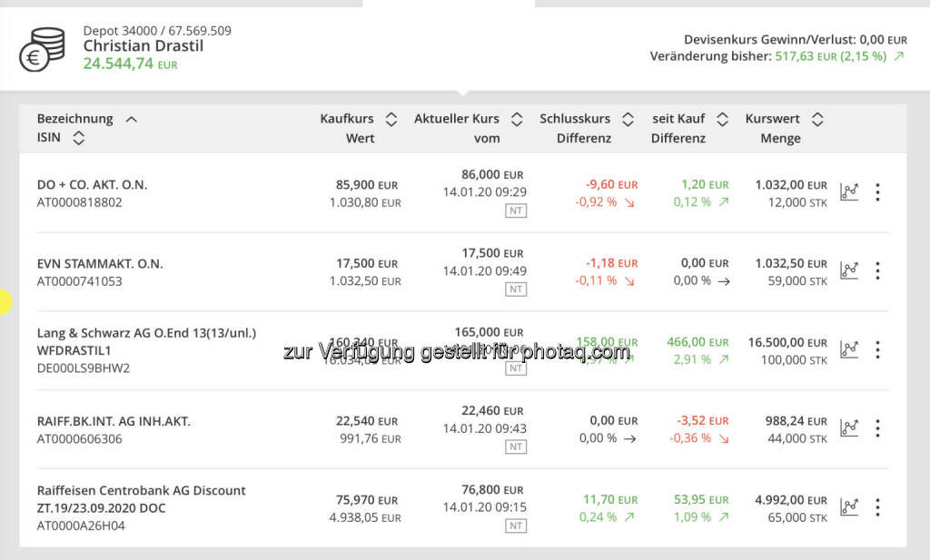
Task: Open chart for DO + CO. AKT. O.N.
Action: pos(849,192)
